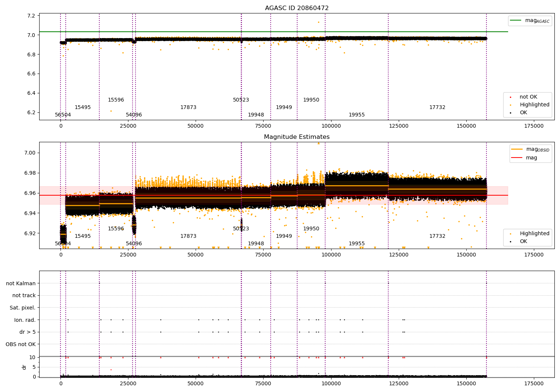Click obsid label 17873 in top plot

click(x=188, y=108)
